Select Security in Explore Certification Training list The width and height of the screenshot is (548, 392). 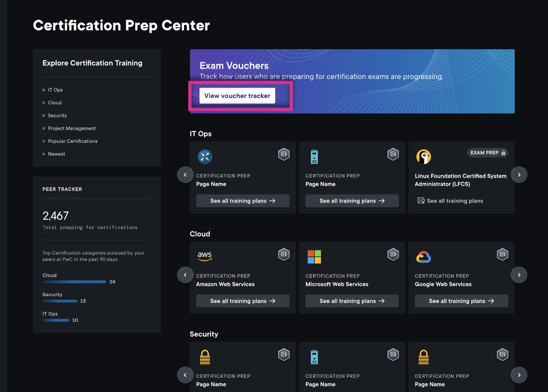coord(58,116)
